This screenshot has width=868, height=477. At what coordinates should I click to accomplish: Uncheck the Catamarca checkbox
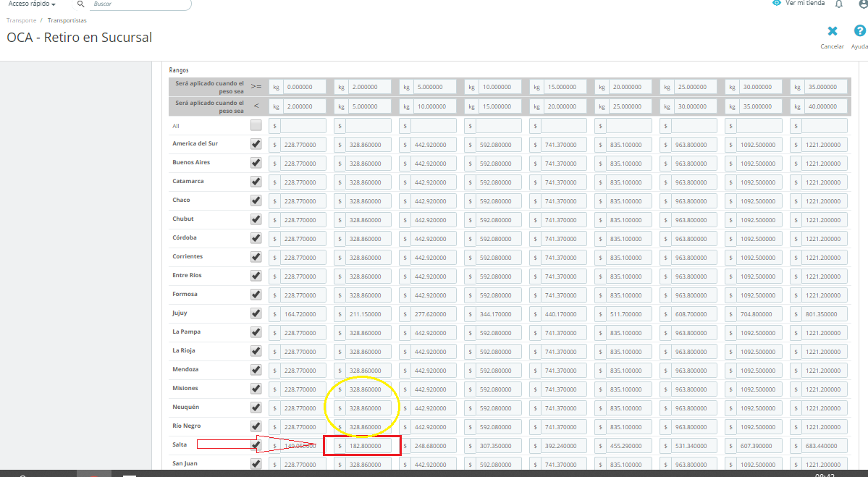pyautogui.click(x=256, y=182)
